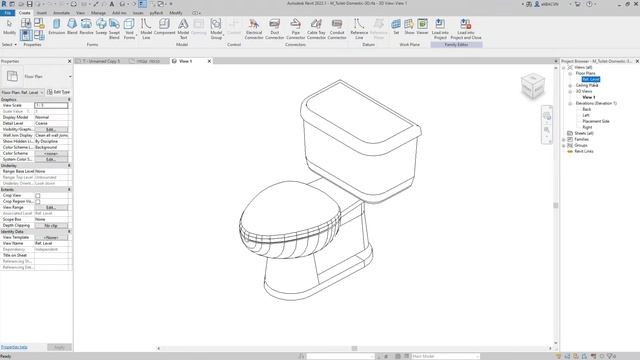This screenshot has height=360, width=640.
Task: Collapse the Extents properties section
Action: click(69, 190)
